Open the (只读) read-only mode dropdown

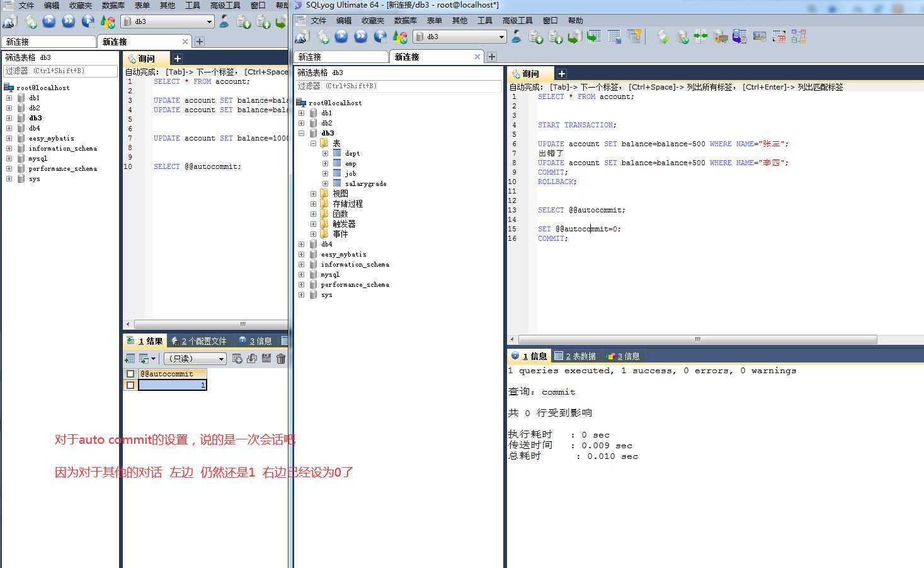[195, 359]
